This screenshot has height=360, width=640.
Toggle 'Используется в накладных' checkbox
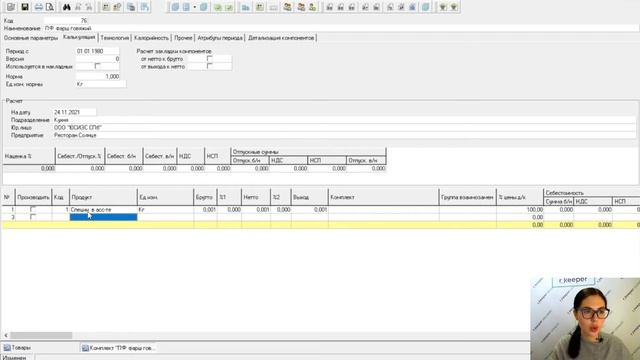coord(97,66)
